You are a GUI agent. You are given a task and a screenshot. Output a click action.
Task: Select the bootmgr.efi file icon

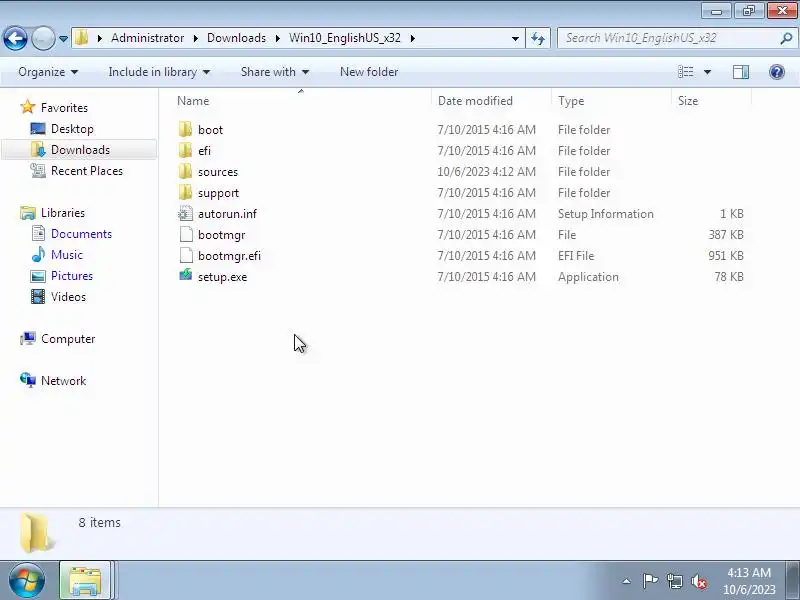(x=186, y=255)
